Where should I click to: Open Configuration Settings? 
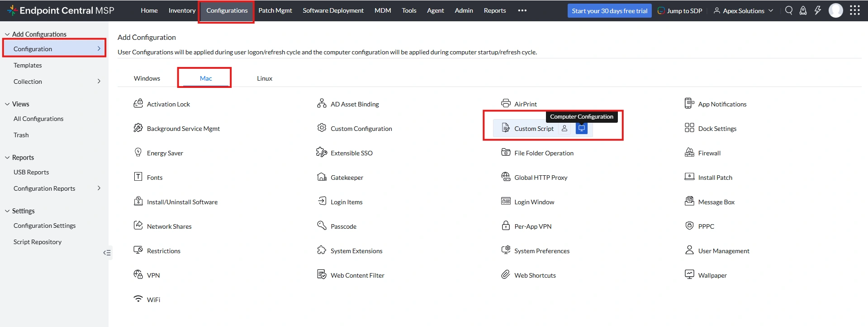click(44, 226)
